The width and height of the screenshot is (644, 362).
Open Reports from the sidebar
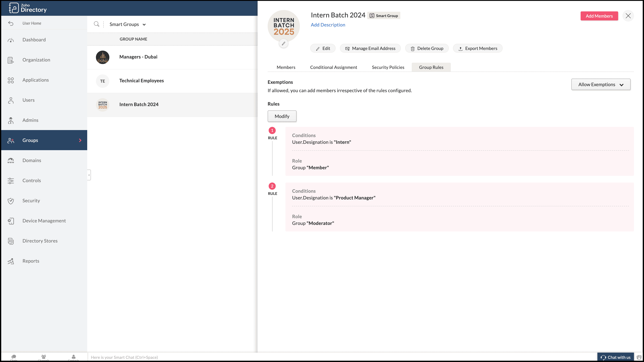click(31, 261)
